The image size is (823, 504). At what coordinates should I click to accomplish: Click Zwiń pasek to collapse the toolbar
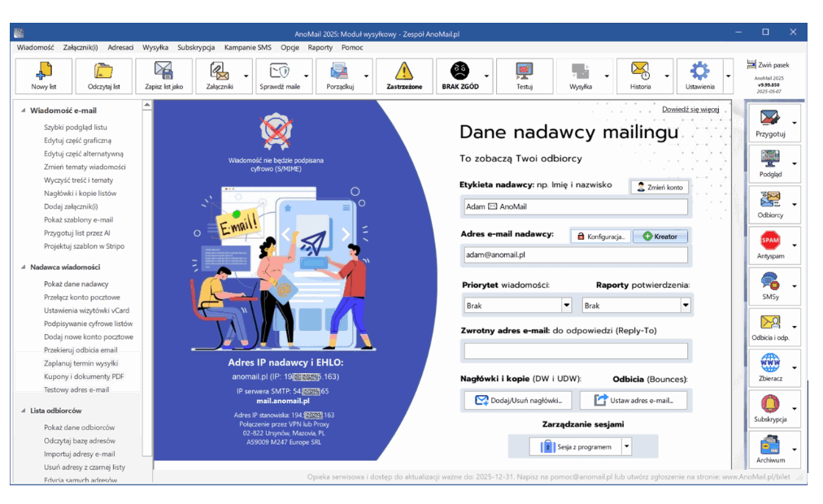pos(768,65)
